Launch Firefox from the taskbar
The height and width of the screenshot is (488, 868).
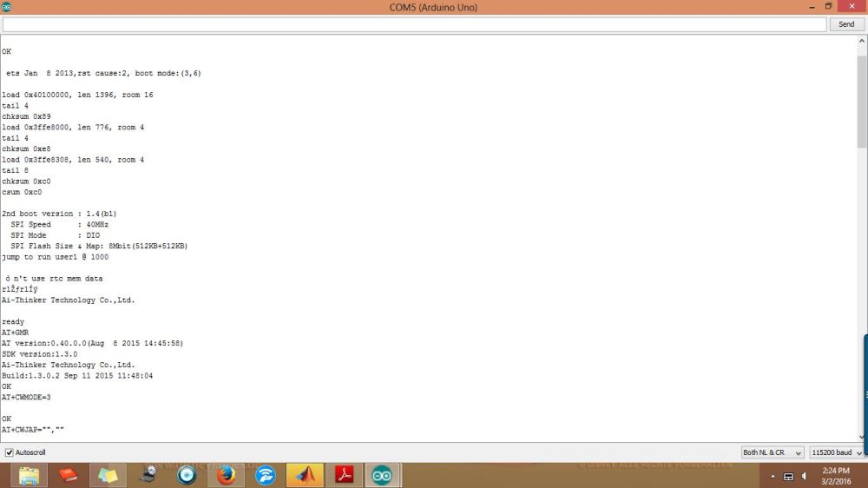(227, 475)
